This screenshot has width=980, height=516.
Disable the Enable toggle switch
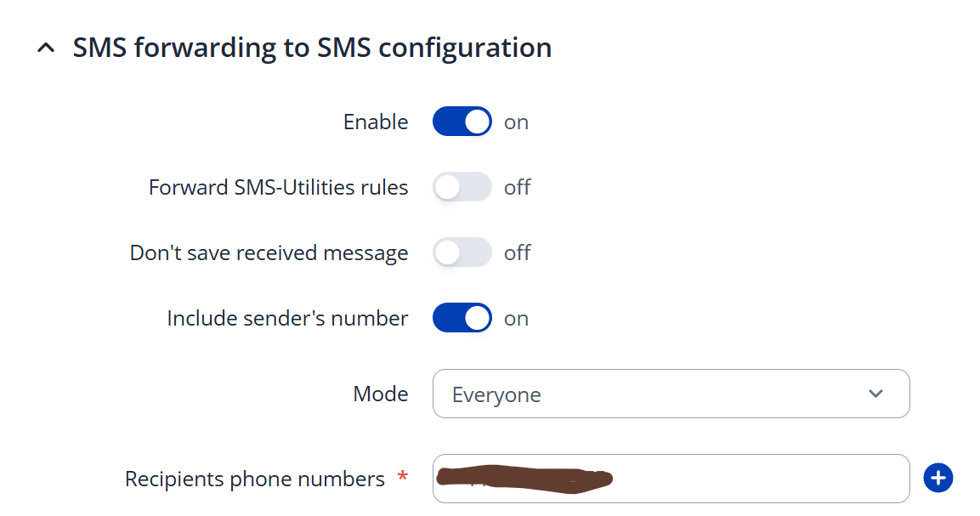[462, 122]
